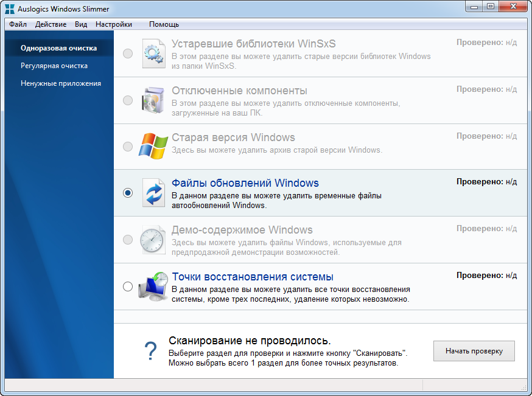
Task: Click Проверено status for Файлы обновлений Windows
Action: [x=486, y=182]
